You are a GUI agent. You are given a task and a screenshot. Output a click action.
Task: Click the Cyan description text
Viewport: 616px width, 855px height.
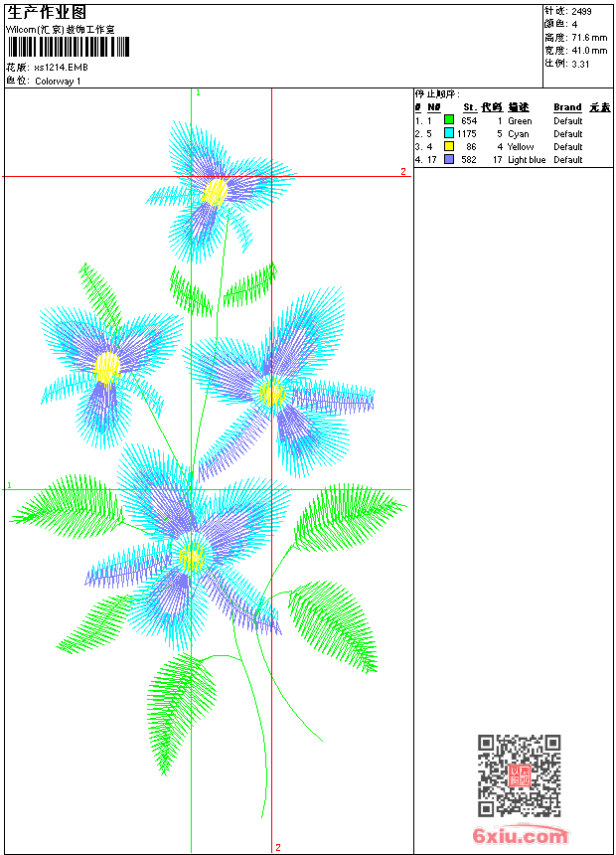tap(518, 134)
